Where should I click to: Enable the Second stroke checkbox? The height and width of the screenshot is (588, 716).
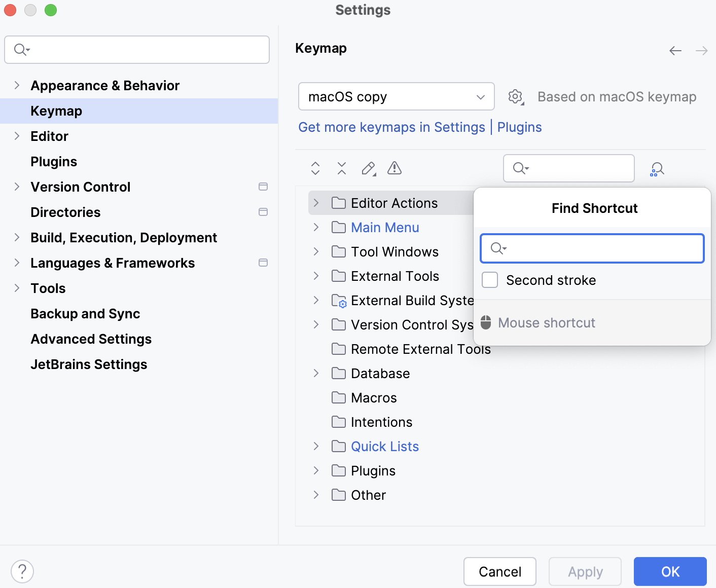click(x=490, y=279)
